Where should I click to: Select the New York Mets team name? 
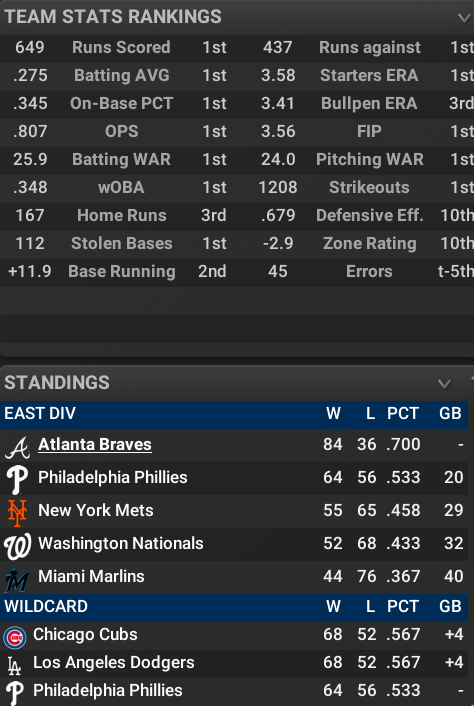(95, 510)
